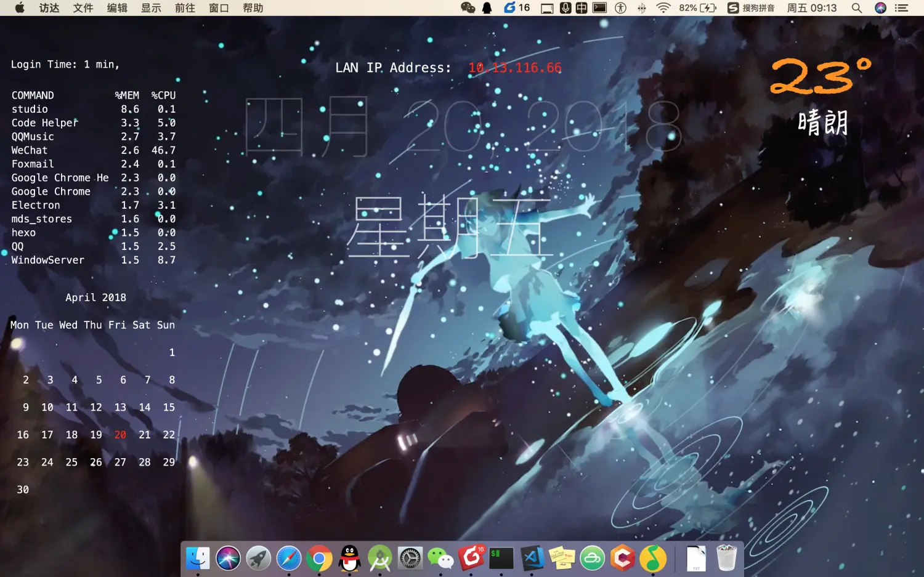Viewport: 924px width, 577px height.
Task: Open the Apple menu
Action: coord(20,8)
